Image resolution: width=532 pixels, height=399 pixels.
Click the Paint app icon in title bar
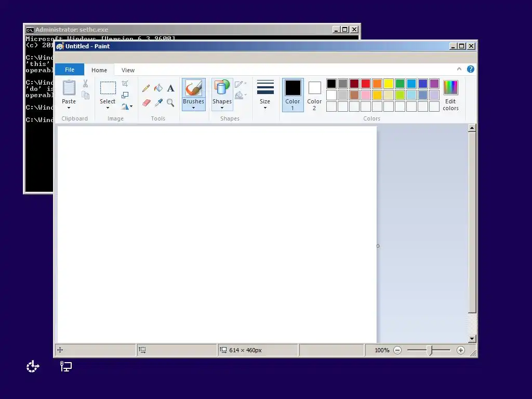point(60,46)
